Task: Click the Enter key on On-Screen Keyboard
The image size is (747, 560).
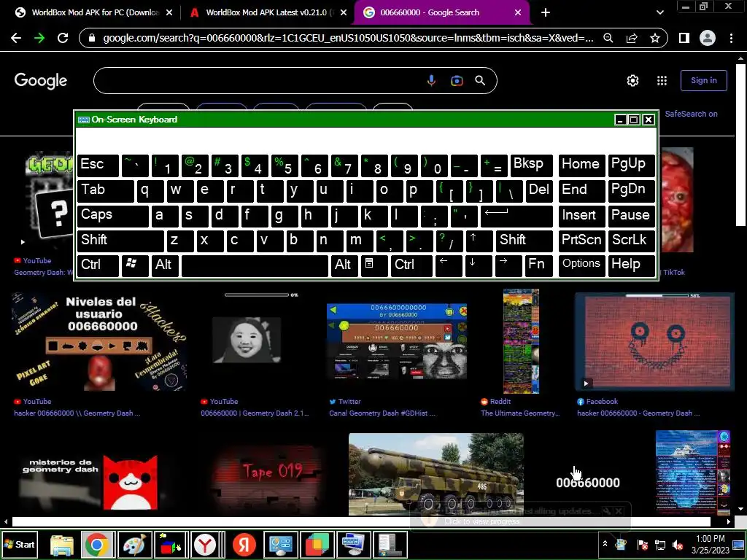Action: click(x=516, y=215)
